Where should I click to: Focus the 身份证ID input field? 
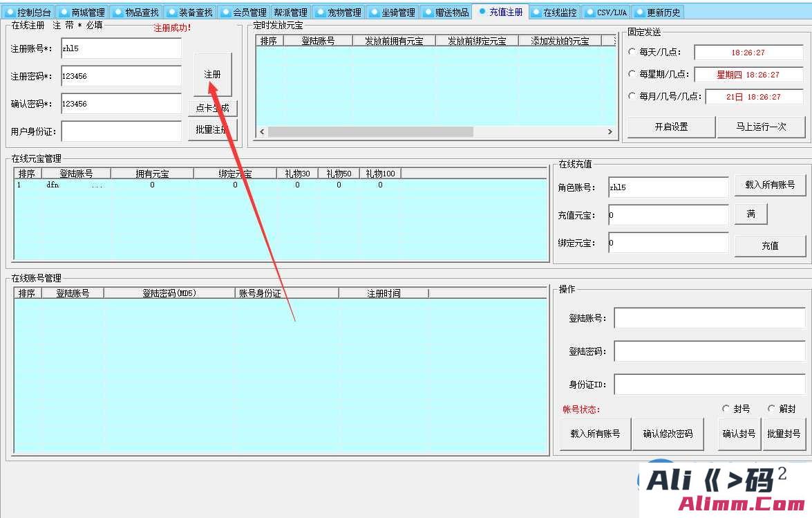pyautogui.click(x=710, y=385)
